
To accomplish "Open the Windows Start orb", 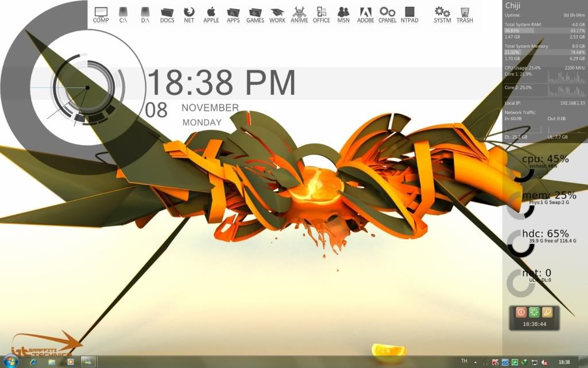I will [10, 362].
